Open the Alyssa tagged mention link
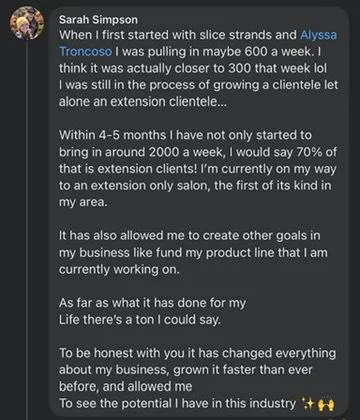Viewport: 360px width, 420px height. 318,35
